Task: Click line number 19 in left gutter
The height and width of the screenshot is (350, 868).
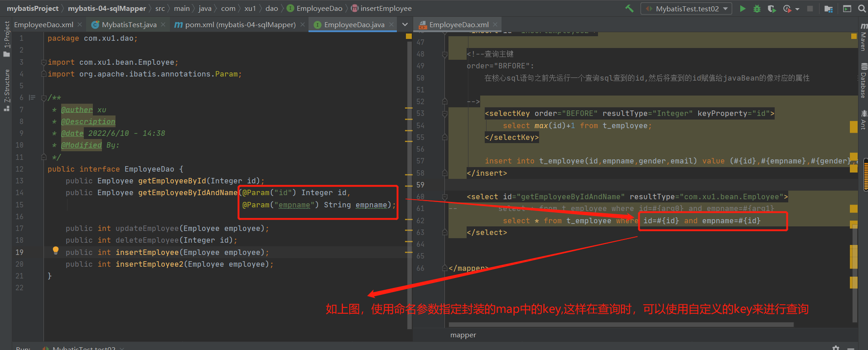Action: pyautogui.click(x=19, y=252)
